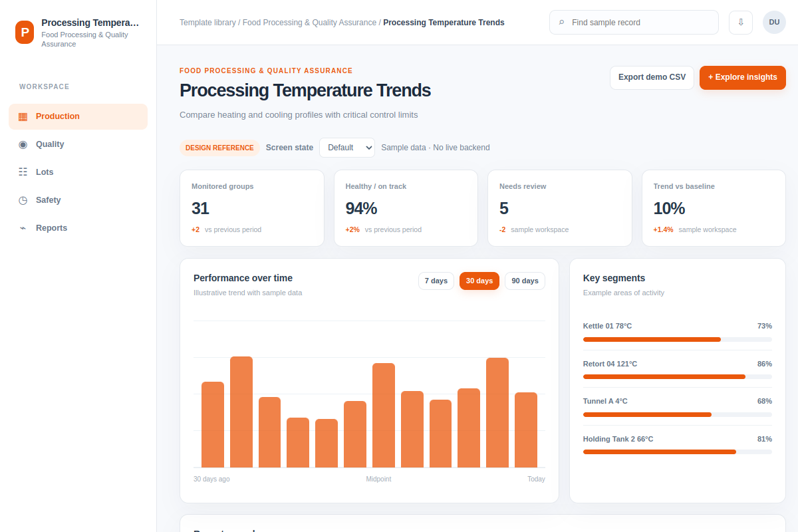Click the Retort 04 121°C progress bar
Viewport: 798px width, 532px height.
678,376
